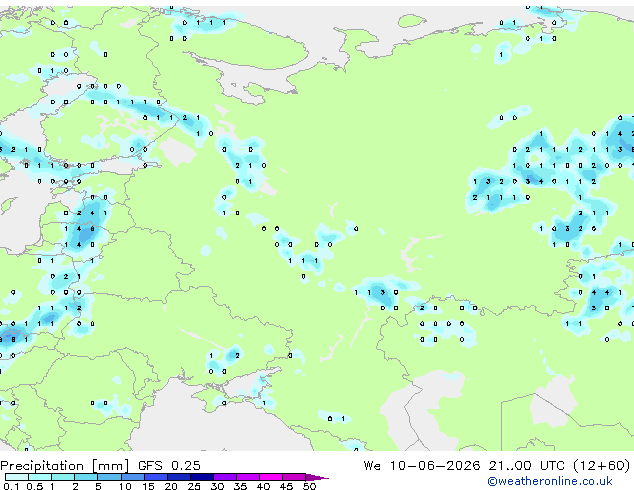Select the 10 to 15 mm blue swatch

click(132, 477)
